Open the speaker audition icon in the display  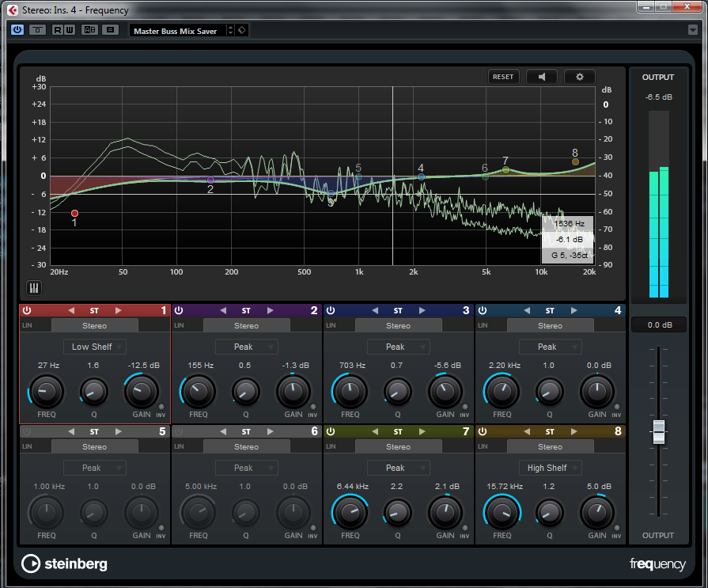tap(542, 77)
